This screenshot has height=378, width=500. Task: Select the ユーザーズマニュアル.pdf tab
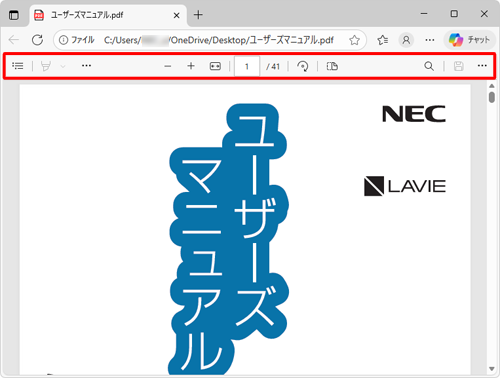[109, 15]
